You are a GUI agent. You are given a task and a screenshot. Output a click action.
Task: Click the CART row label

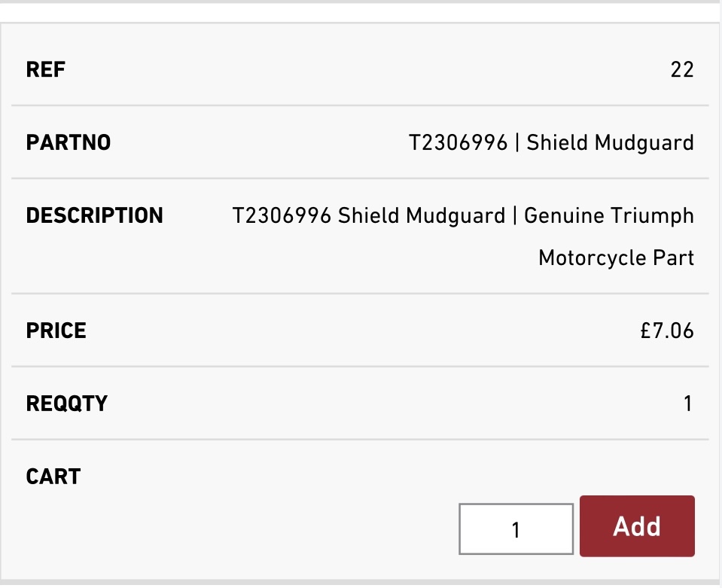pyautogui.click(x=53, y=477)
